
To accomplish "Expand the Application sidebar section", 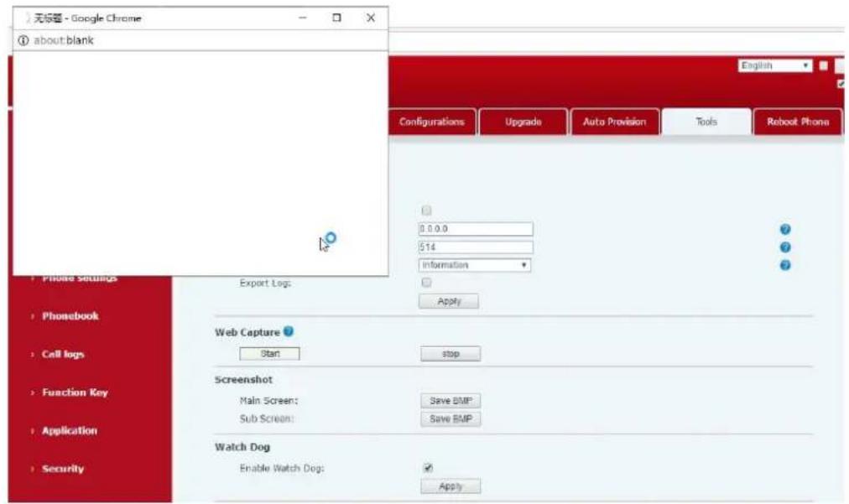I will coord(70,430).
